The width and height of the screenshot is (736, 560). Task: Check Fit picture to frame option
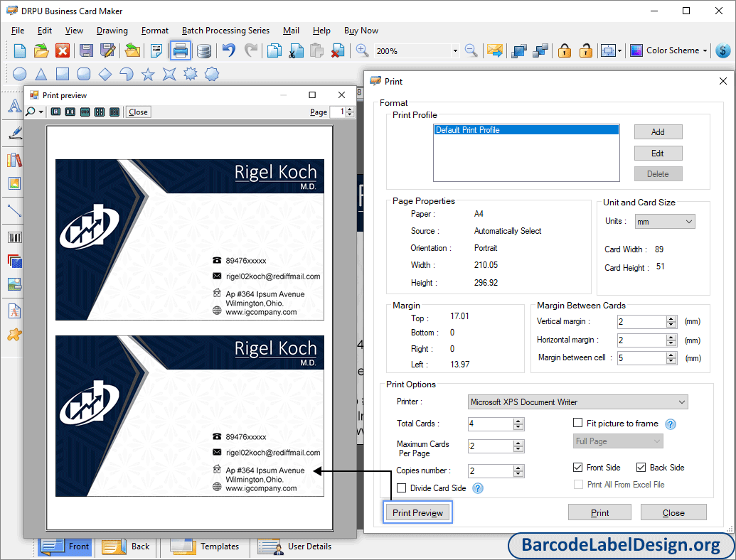click(578, 423)
